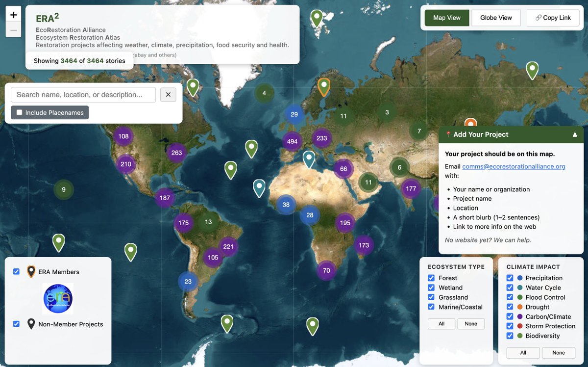Open the blue cluster marker labeled 29
This screenshot has width=588, height=367.
pyautogui.click(x=294, y=115)
